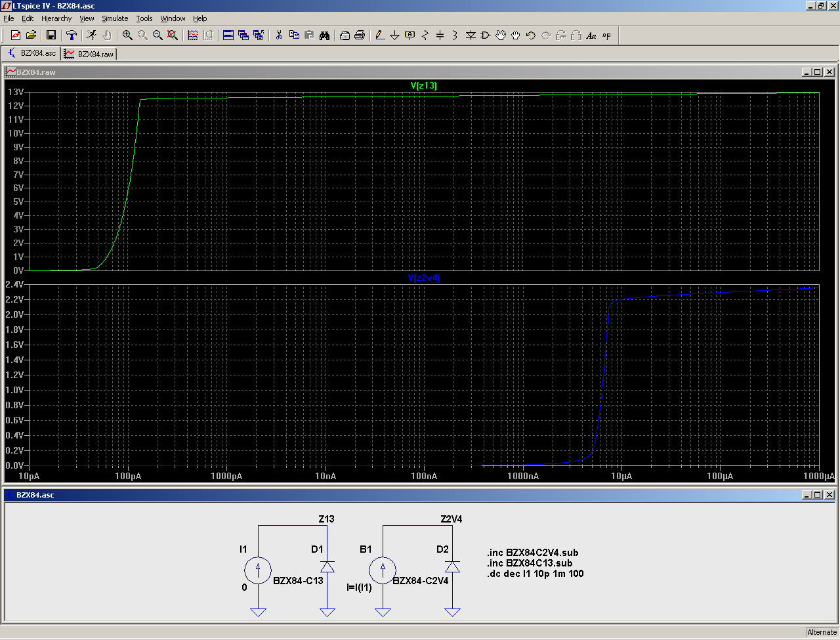Select the Place Diode tool
The image size is (840, 640).
click(471, 35)
